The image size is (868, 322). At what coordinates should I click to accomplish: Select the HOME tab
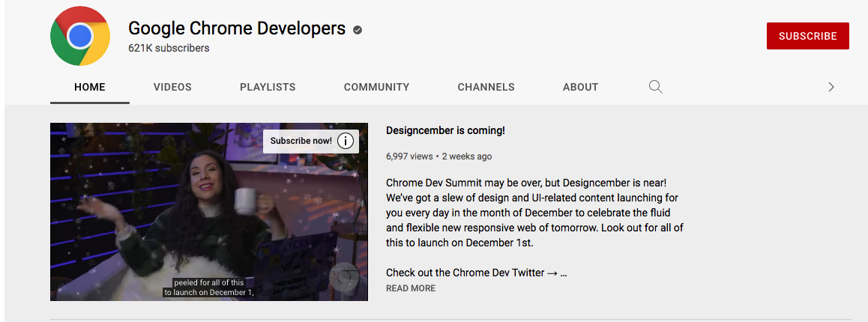(90, 87)
